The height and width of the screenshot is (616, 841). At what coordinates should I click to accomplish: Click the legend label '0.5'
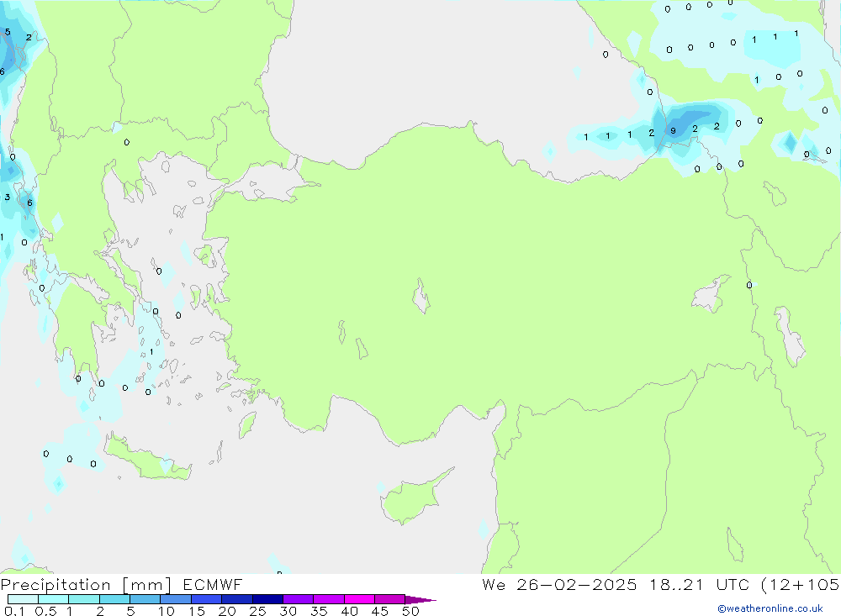pos(45,611)
